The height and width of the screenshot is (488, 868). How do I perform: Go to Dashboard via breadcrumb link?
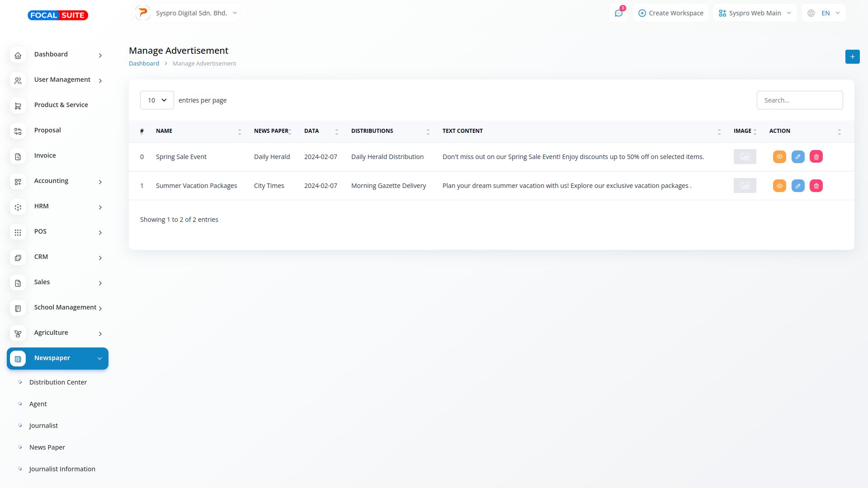pyautogui.click(x=144, y=64)
